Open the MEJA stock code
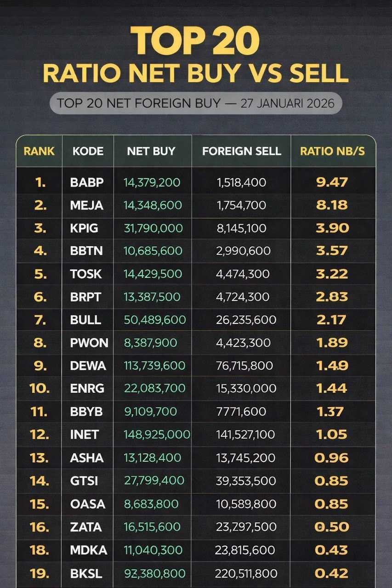The height and width of the screenshot is (588, 392). [x=87, y=205]
